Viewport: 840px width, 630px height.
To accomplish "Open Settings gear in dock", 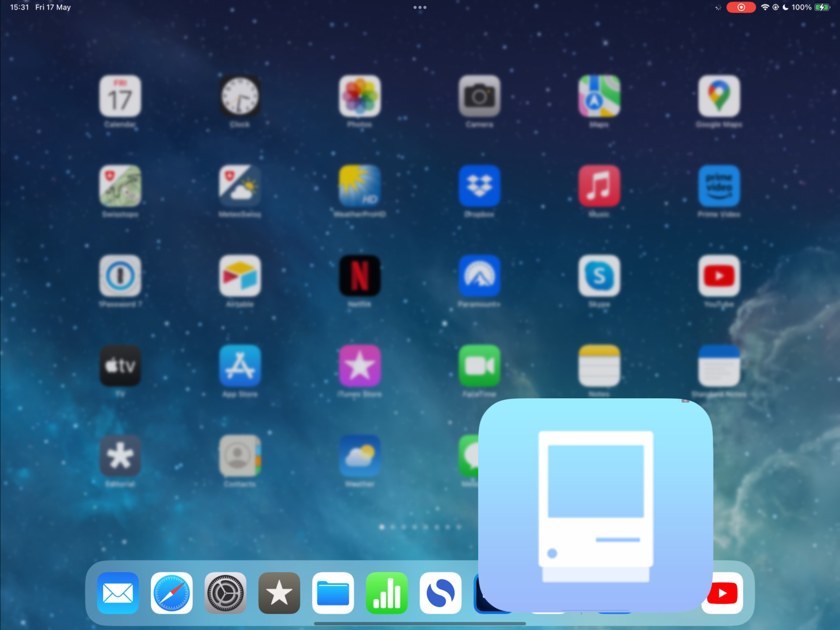I will click(226, 593).
